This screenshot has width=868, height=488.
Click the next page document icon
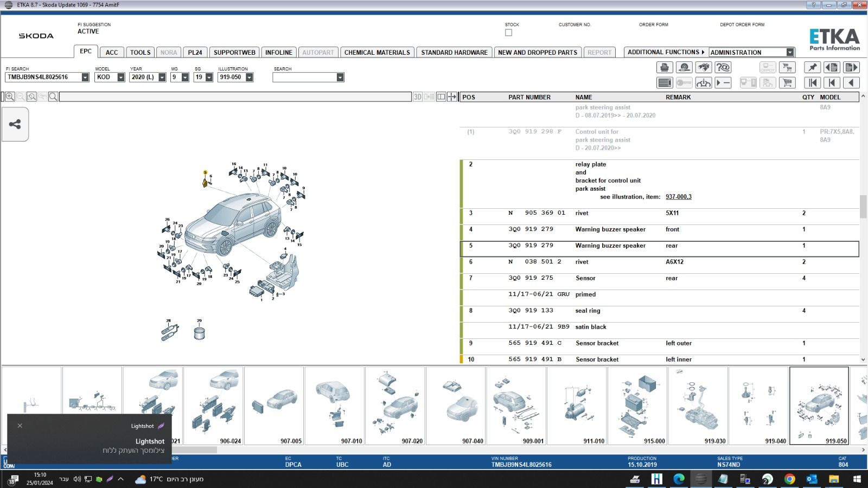851,67
